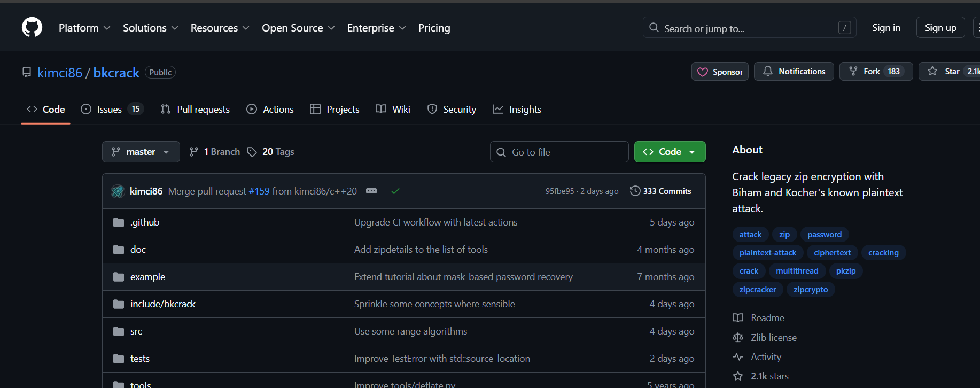
Task: Click the repository icon beside kimci86
Action: 27,72
